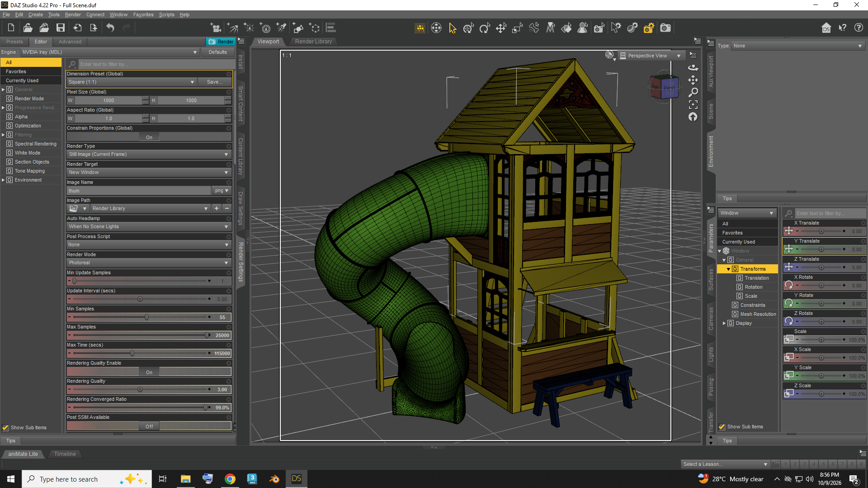
Task: Create a new point light icon
Action: coord(249,28)
